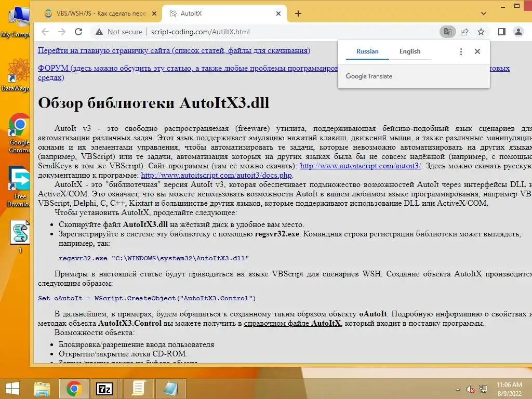532x399 pixels.
Task: Click the muted volume tray icon
Action: [471, 389]
